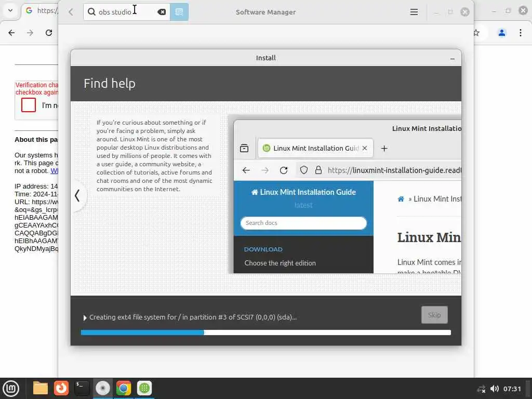Launch Firefox from the taskbar
Screen dimensions: 532x399
[61, 388]
